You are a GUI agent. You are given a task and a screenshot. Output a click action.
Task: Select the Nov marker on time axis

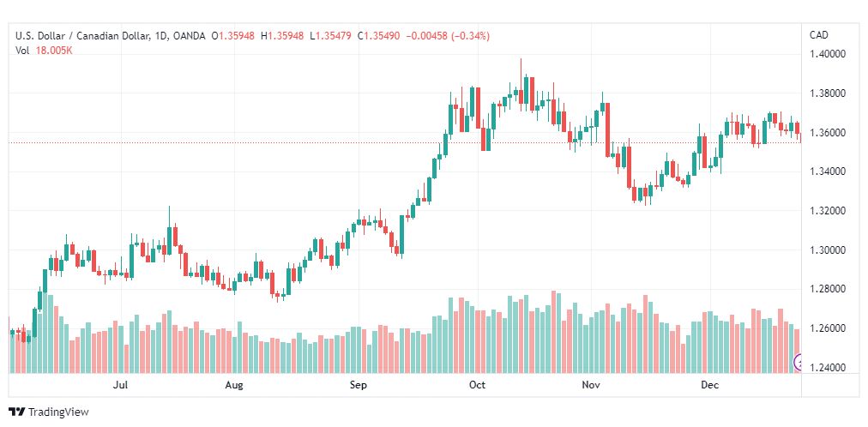(590, 385)
